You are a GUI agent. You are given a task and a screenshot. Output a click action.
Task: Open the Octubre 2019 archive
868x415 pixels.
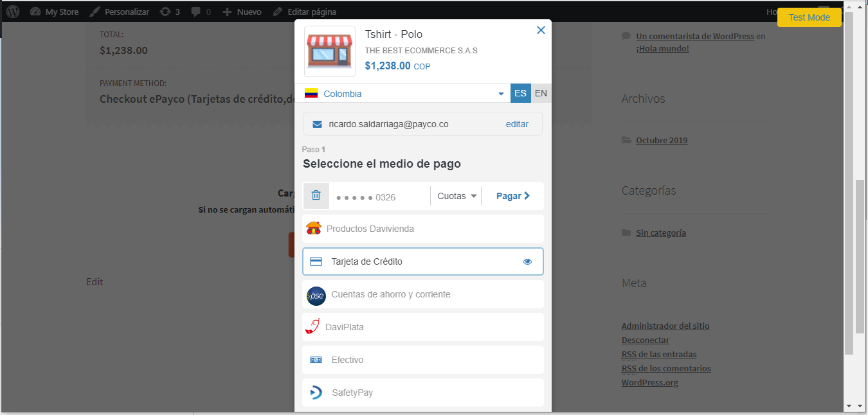pos(662,140)
